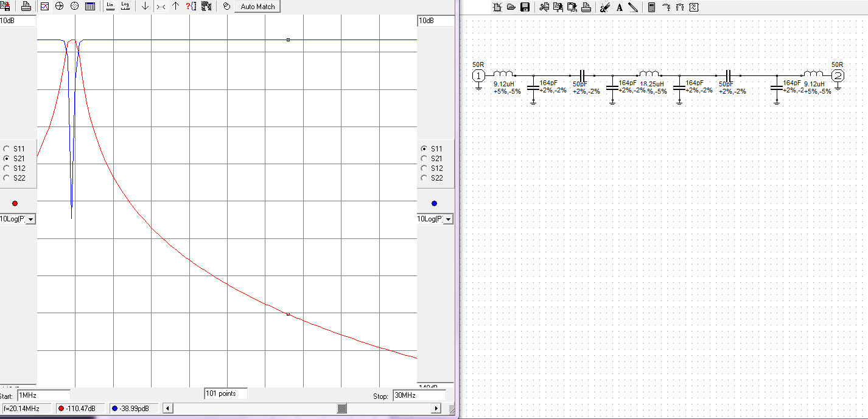Select S11 radio button on left panel
This screenshot has width=868, height=419.
[7, 149]
